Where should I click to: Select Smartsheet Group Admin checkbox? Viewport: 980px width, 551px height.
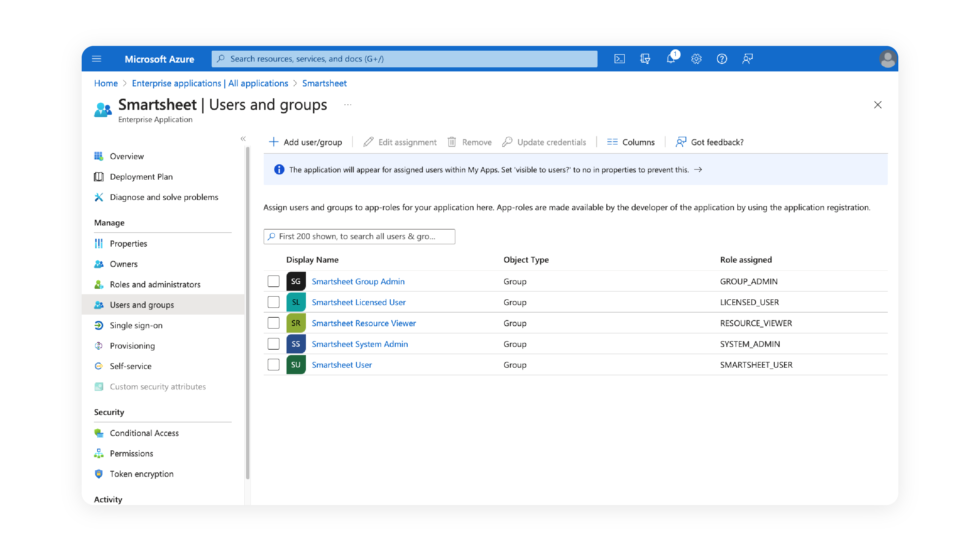click(274, 281)
